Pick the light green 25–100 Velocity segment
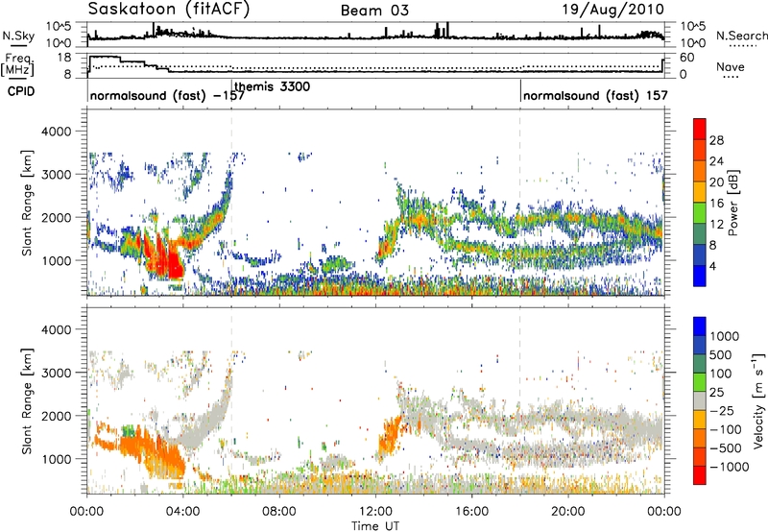This screenshot has height=532, width=768. pyautogui.click(x=700, y=382)
